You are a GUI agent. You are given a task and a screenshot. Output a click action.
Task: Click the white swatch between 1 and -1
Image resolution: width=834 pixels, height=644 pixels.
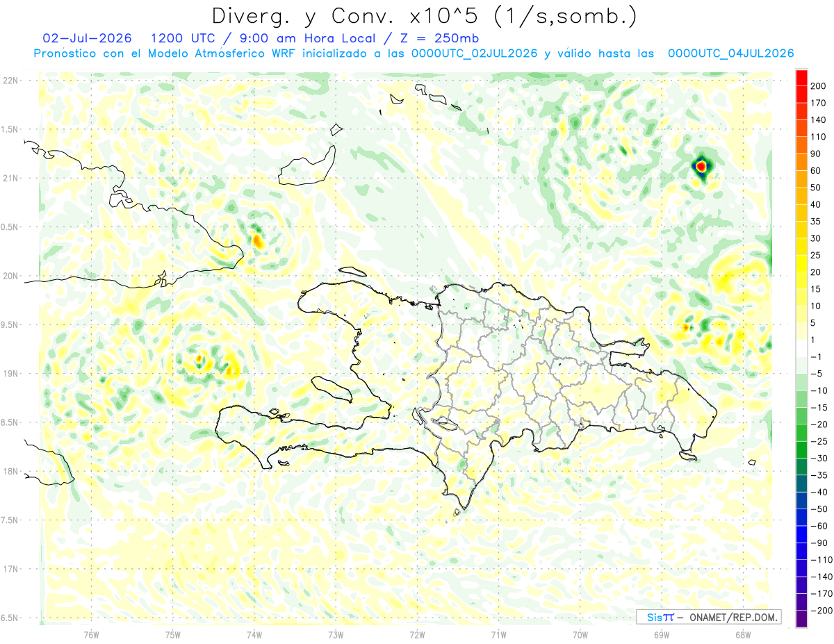pos(801,348)
